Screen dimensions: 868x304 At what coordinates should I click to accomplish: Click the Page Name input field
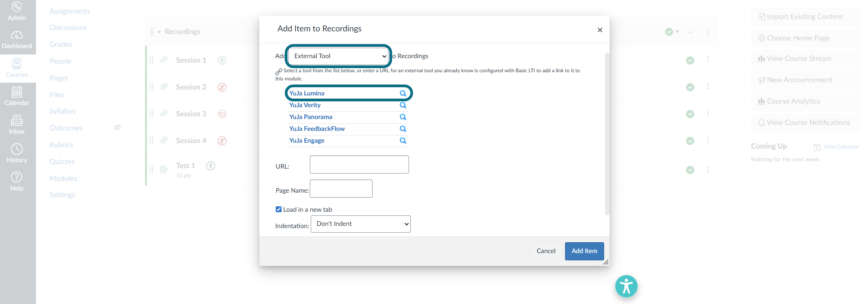point(341,189)
